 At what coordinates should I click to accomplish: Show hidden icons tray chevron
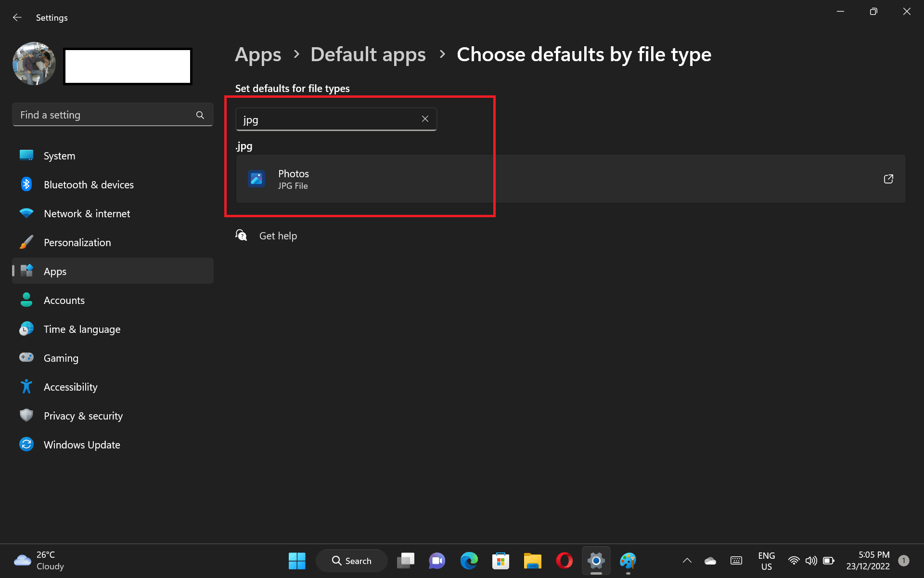(687, 561)
